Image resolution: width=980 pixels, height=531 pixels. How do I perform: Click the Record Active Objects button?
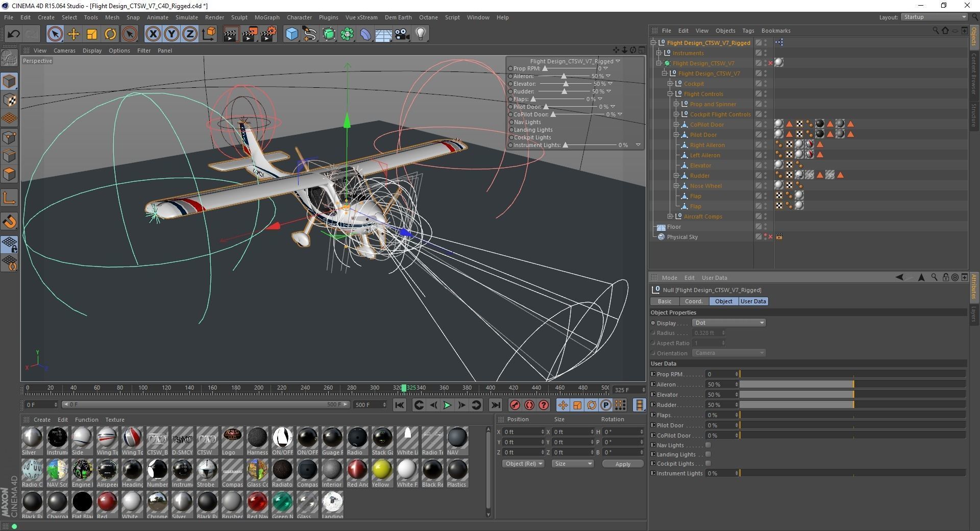tap(515, 405)
